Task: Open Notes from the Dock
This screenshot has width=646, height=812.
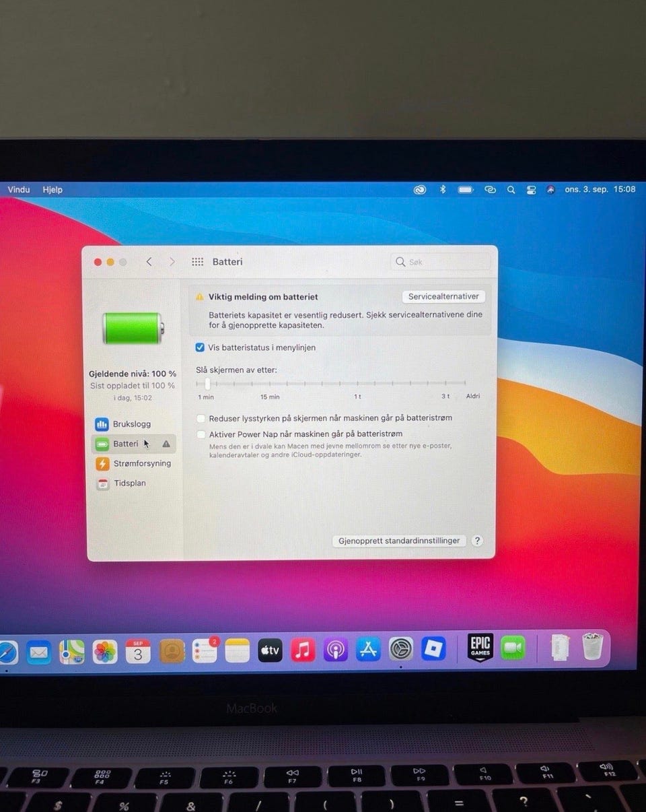Action: [x=238, y=651]
